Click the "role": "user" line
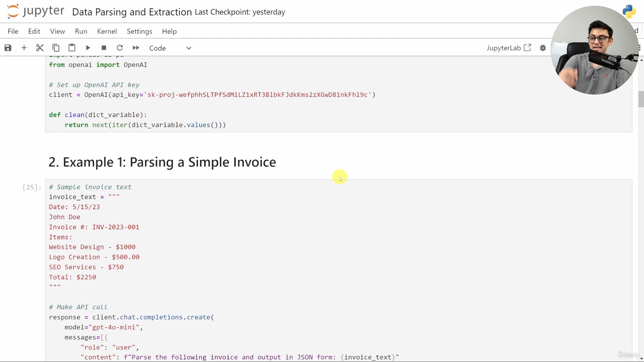The image size is (644, 362). 110,348
